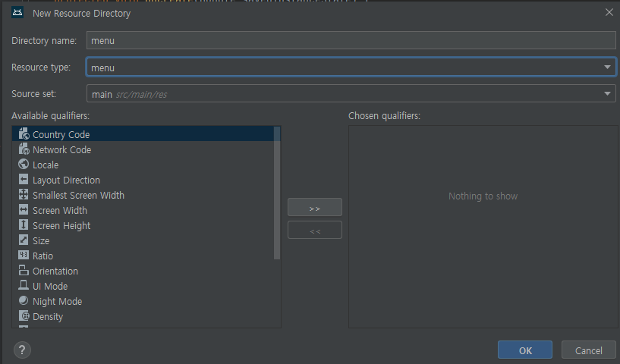This screenshot has height=364, width=620.
Task: Select the Layout Direction qualifier
Action: click(143, 180)
